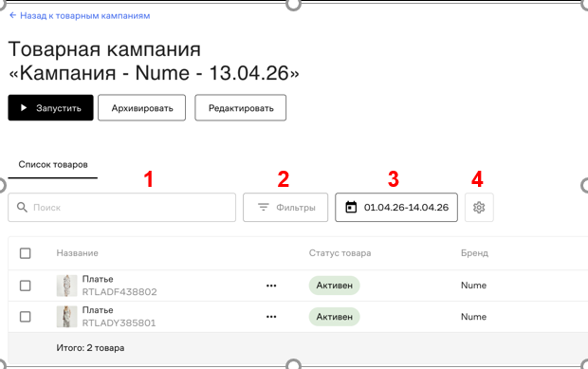This screenshot has height=369, width=588.
Task: Click the calendar icon in date picker
Action: [351, 207]
